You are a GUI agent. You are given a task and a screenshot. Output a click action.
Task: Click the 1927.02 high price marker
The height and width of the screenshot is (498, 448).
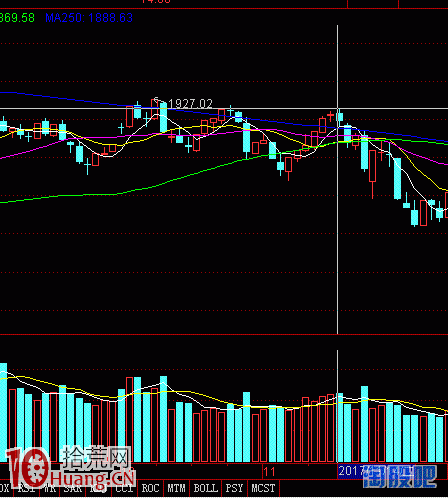[x=190, y=104]
